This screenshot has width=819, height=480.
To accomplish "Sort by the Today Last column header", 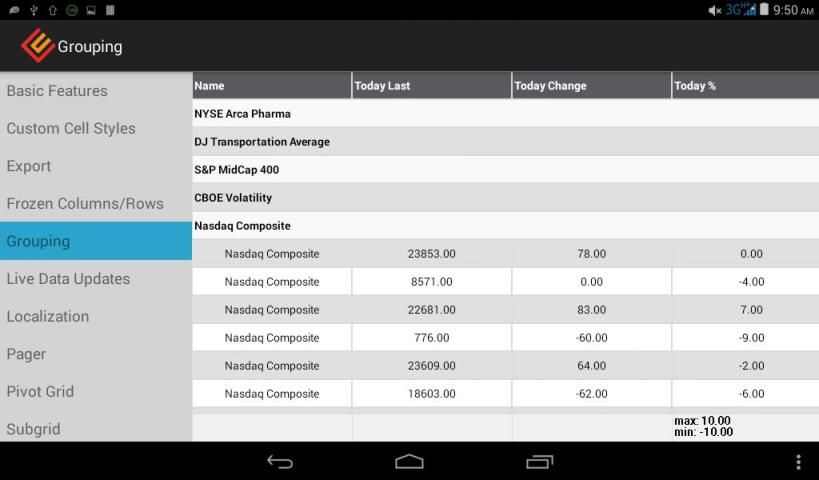I will point(431,86).
